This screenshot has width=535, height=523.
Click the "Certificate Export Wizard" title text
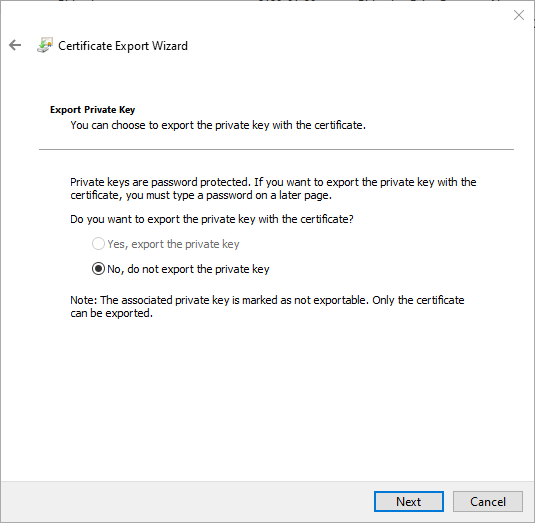pyautogui.click(x=123, y=46)
